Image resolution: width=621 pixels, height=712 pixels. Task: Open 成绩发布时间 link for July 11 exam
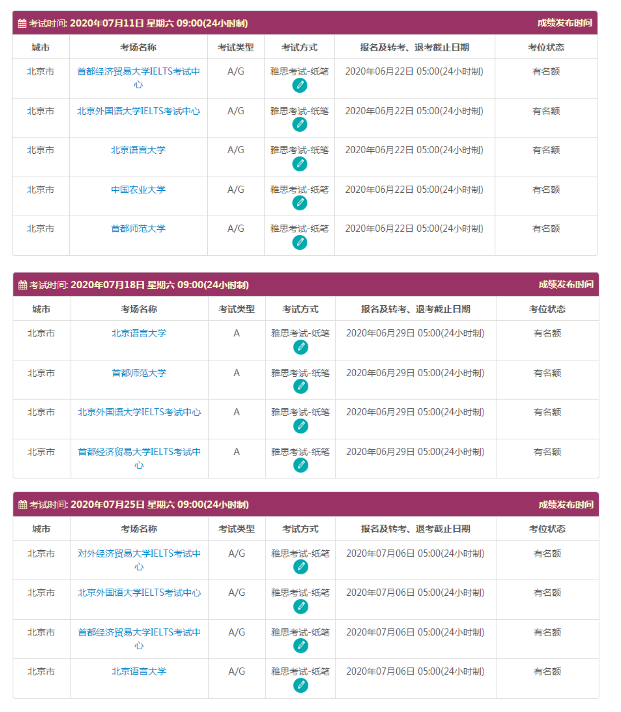[565, 22]
